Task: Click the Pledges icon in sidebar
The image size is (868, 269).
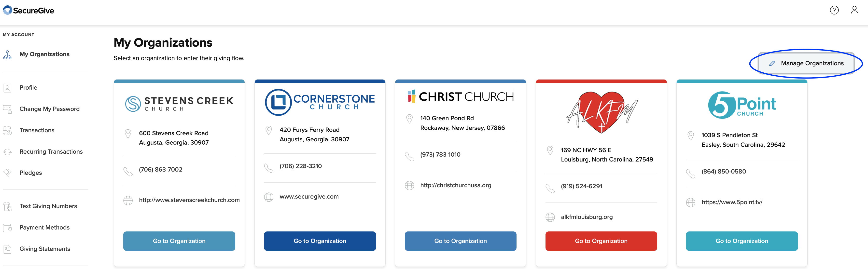Action: click(x=7, y=173)
